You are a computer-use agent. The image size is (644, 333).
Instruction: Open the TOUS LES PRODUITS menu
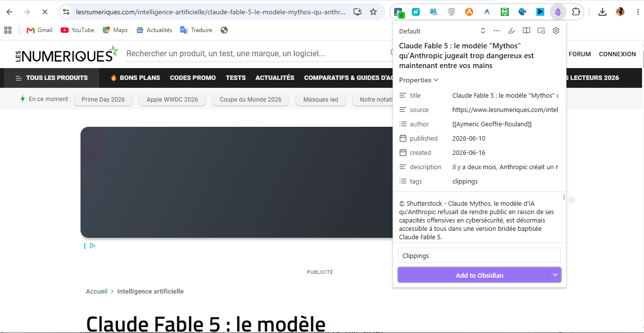[x=51, y=78]
